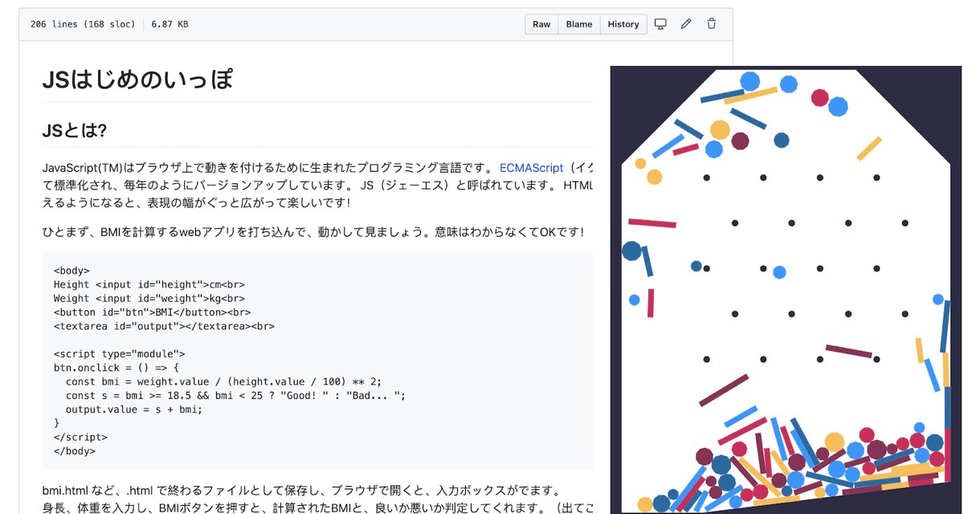Click the 'output.value = s + bmi;' line

[134, 409]
